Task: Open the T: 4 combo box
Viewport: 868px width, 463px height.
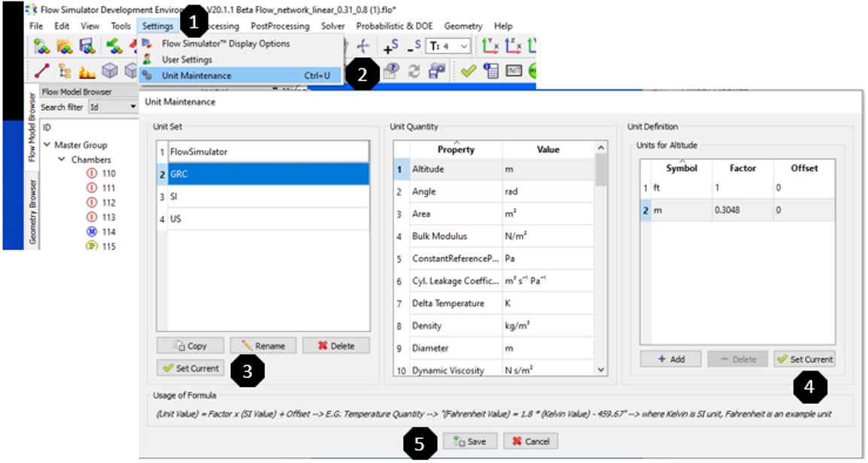Action: 449,47
